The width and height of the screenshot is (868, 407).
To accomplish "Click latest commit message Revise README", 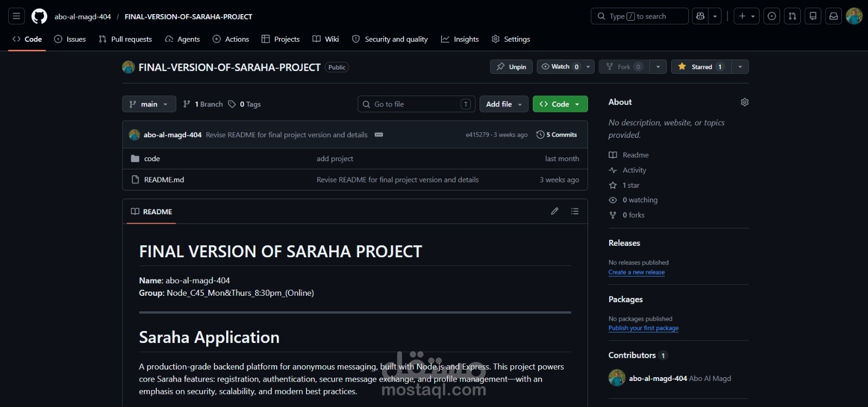I will click(x=286, y=135).
